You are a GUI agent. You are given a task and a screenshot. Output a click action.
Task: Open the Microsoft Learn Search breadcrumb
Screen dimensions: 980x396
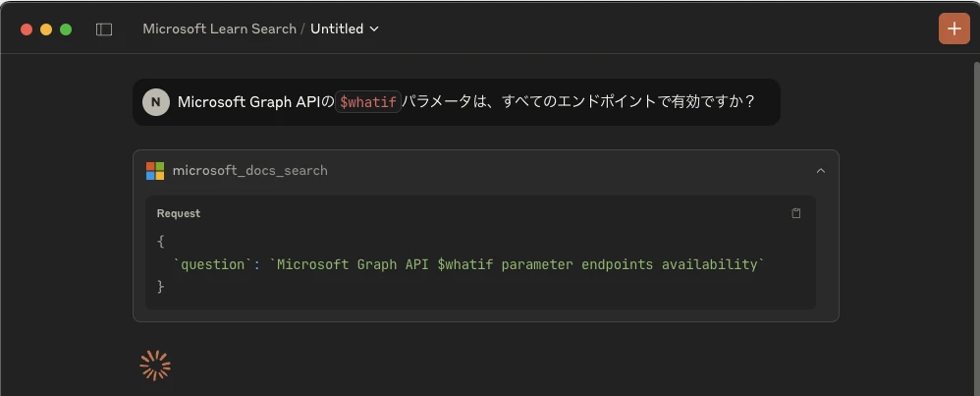point(219,28)
